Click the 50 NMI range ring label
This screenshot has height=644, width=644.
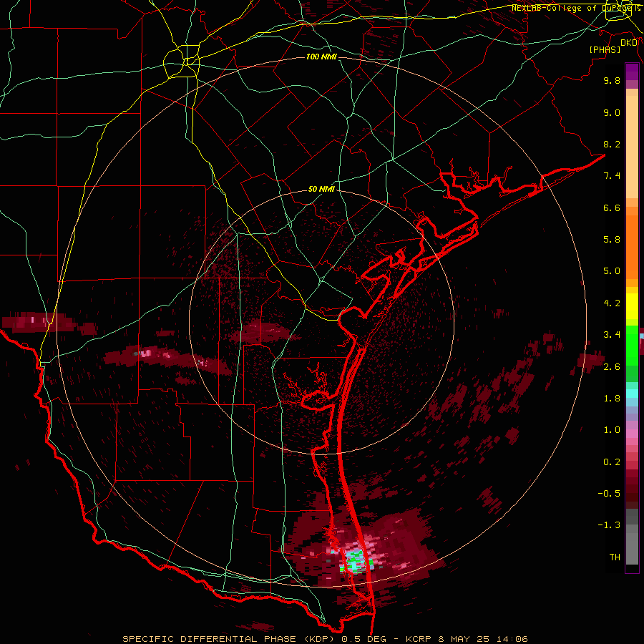pyautogui.click(x=321, y=190)
